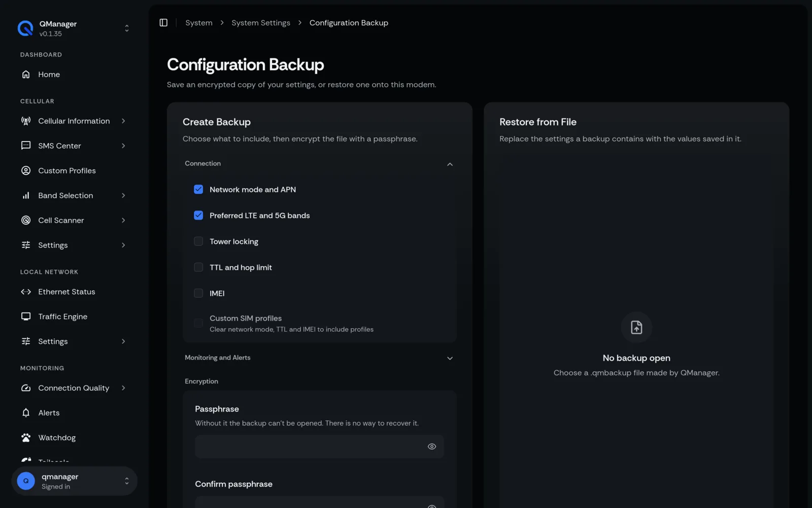Click the Cellular Settings sliders icon
This screenshot has width=812, height=508.
tap(26, 245)
